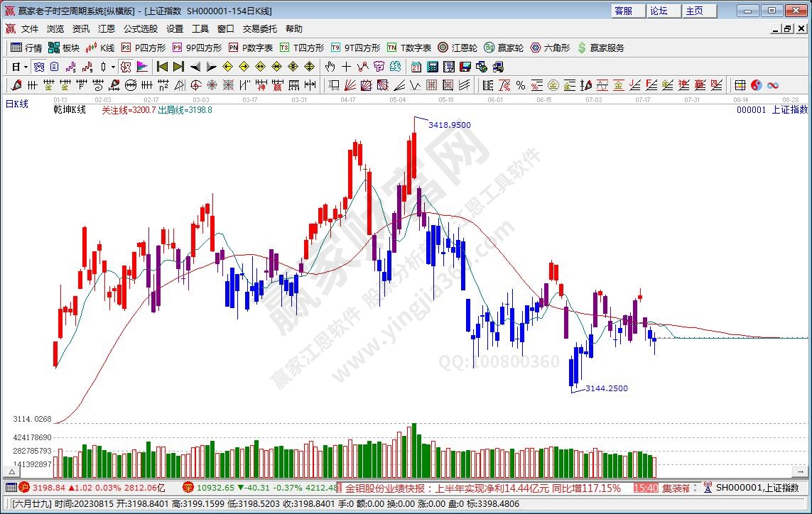The height and width of the screenshot is (514, 812).
Task: Click the percent sign drawing tool
Action: 521,85
